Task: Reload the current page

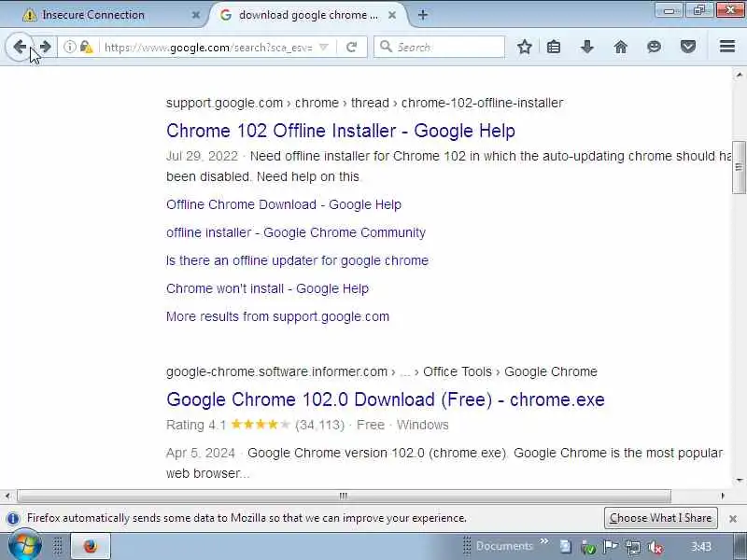Action: point(352,47)
